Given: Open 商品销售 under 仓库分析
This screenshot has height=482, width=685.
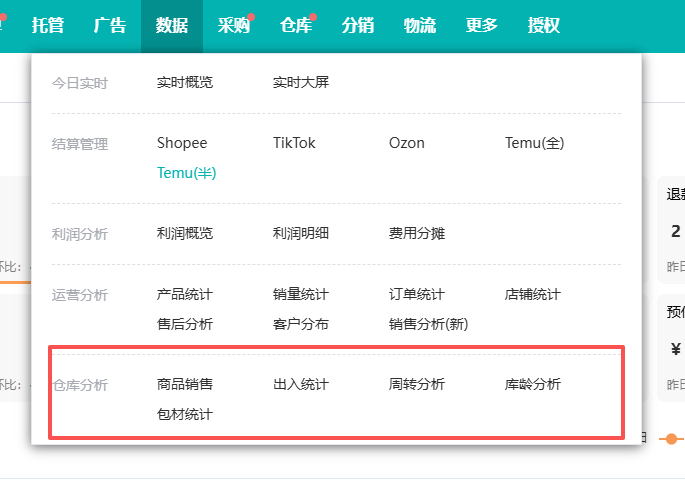Looking at the screenshot, I should 185,384.
